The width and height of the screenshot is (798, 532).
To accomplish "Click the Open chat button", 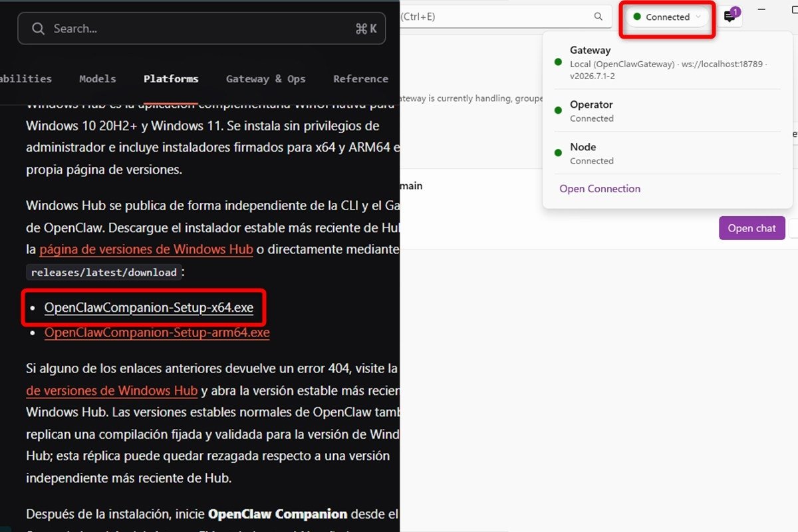I will pyautogui.click(x=752, y=228).
